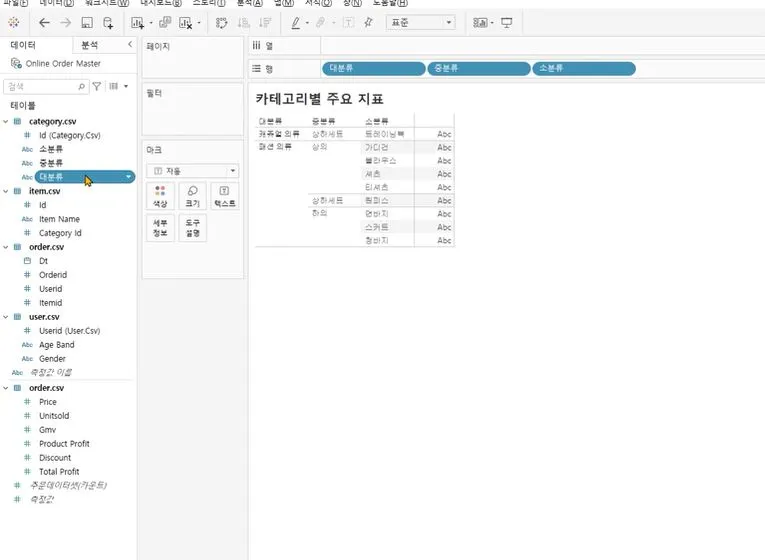Select the Age Band field

click(57, 345)
